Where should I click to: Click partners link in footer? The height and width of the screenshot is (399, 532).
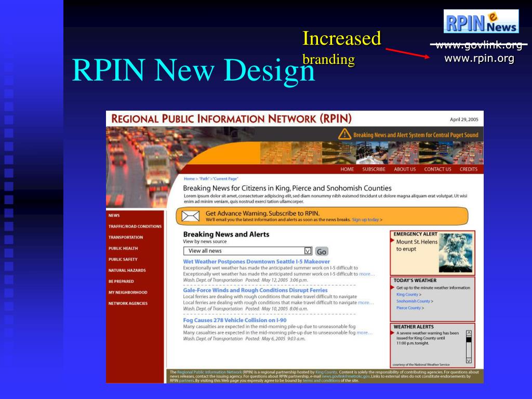187,381
